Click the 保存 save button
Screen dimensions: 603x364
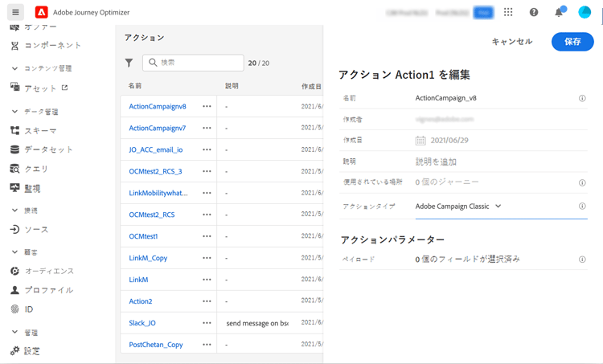[572, 42]
